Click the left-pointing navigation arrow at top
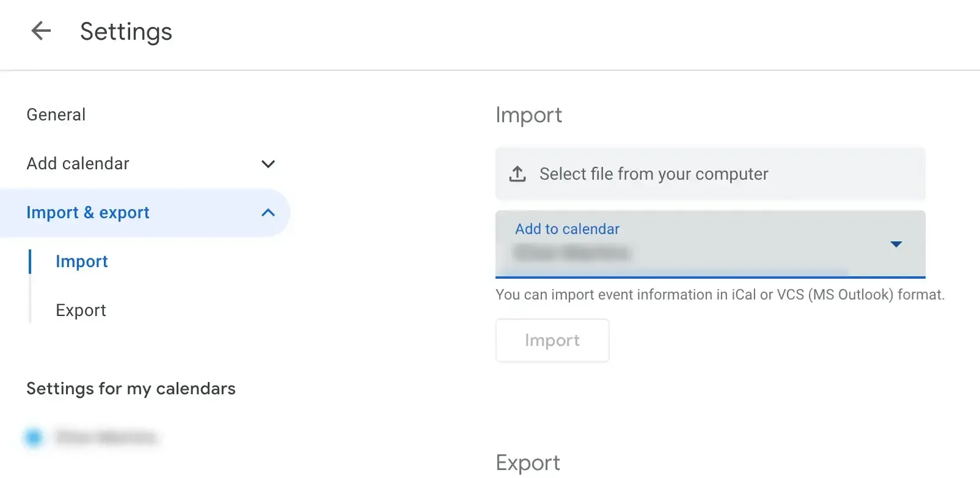Image resolution: width=980 pixels, height=478 pixels. point(40,31)
